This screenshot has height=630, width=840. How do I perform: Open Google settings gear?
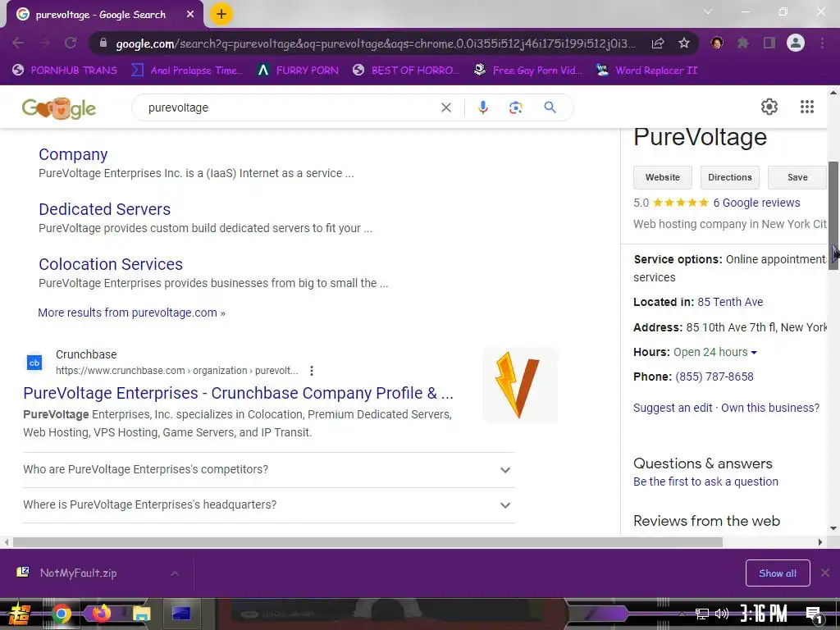[x=769, y=107]
